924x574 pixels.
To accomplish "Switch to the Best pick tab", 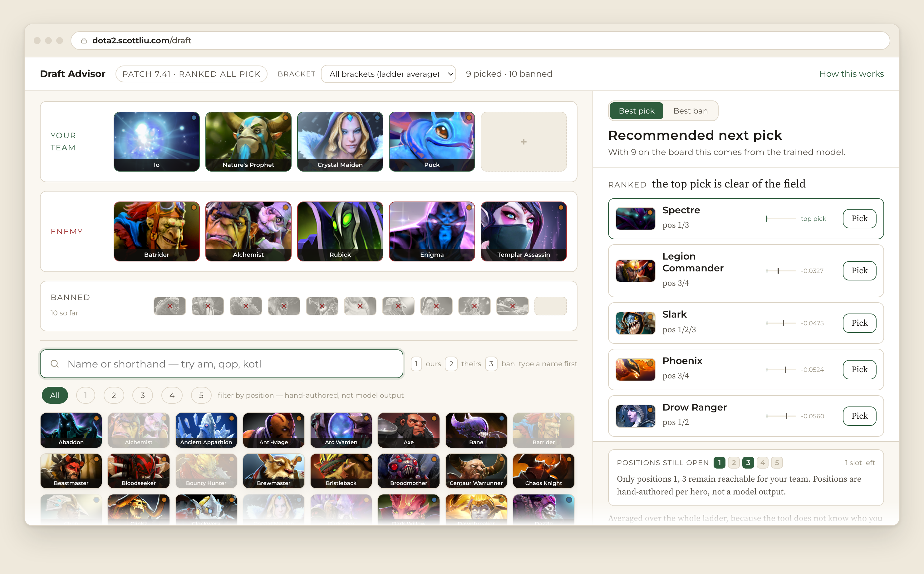I will 636,111.
